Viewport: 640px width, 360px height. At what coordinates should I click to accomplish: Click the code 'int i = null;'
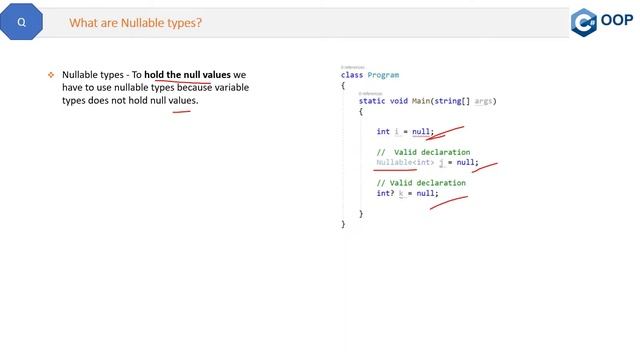tap(405, 131)
